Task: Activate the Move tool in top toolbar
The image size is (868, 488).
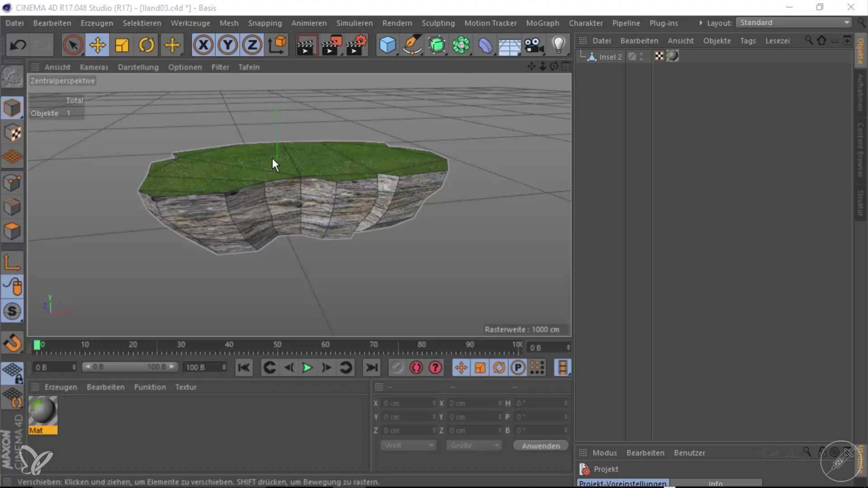Action: click(97, 45)
